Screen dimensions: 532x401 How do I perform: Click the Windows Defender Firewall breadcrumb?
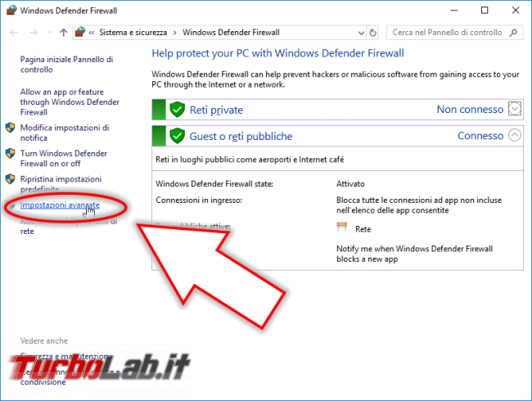point(231,33)
